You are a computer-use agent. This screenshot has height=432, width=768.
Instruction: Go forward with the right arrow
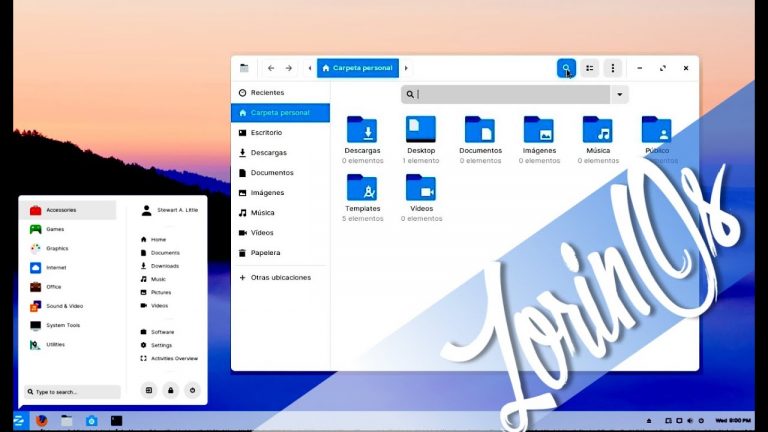[288, 68]
